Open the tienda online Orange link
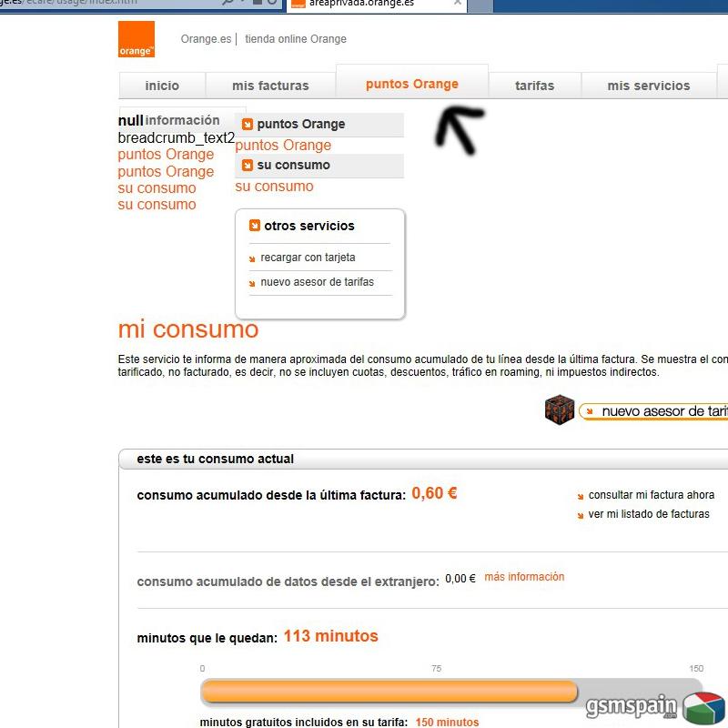The width and height of the screenshot is (728, 728). [x=296, y=39]
